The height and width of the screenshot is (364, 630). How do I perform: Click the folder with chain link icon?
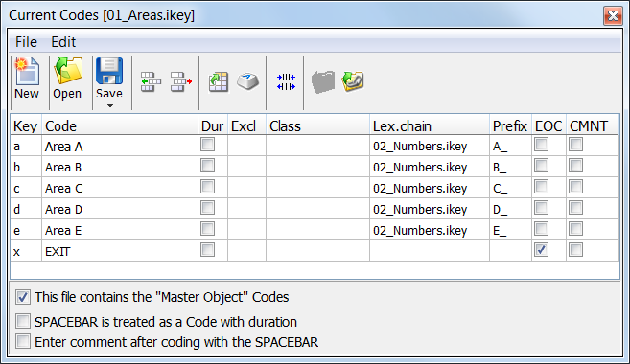[353, 81]
